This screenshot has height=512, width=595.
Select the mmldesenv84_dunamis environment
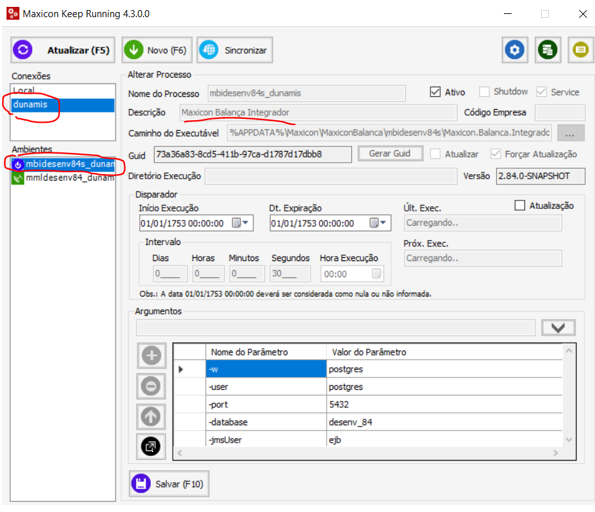click(63, 178)
